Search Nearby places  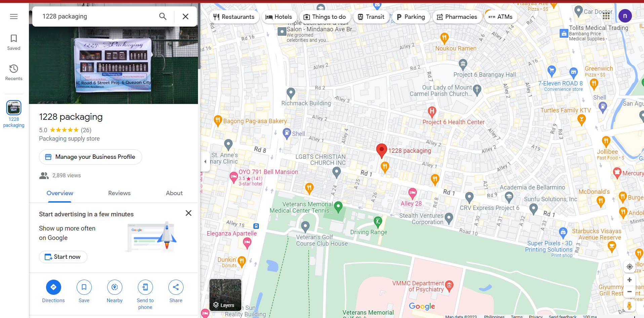point(115,291)
